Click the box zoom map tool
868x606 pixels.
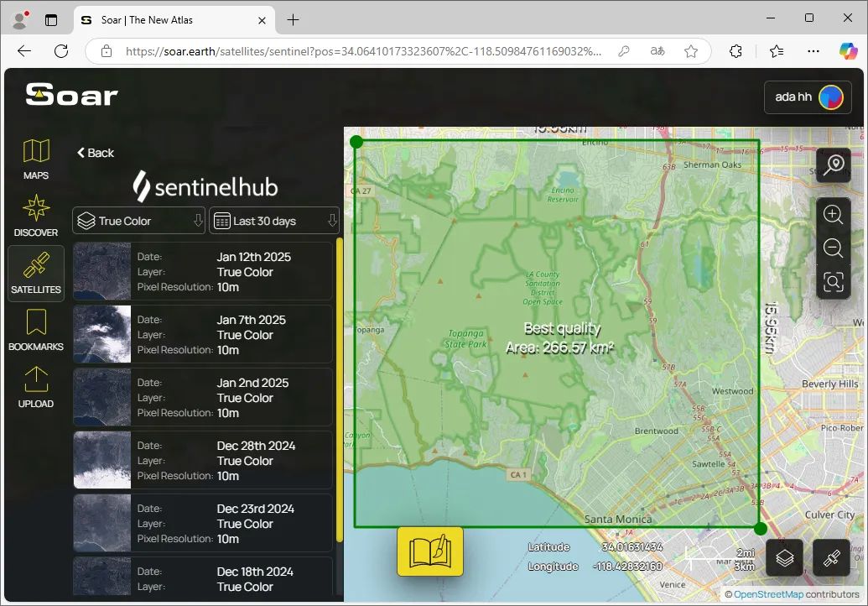click(x=833, y=282)
